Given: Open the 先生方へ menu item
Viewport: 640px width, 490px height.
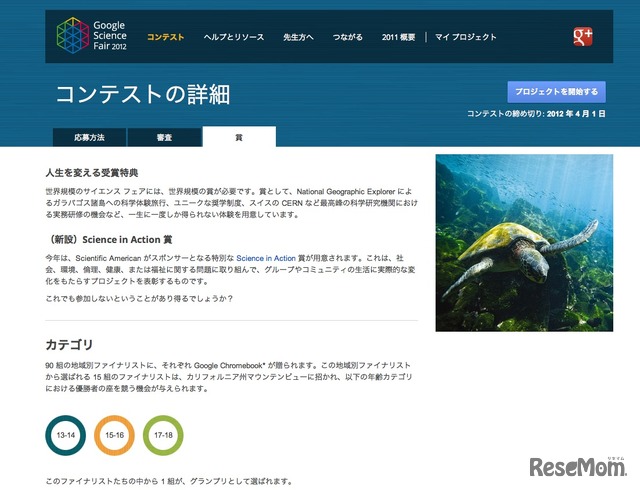Looking at the screenshot, I should coord(298,37).
